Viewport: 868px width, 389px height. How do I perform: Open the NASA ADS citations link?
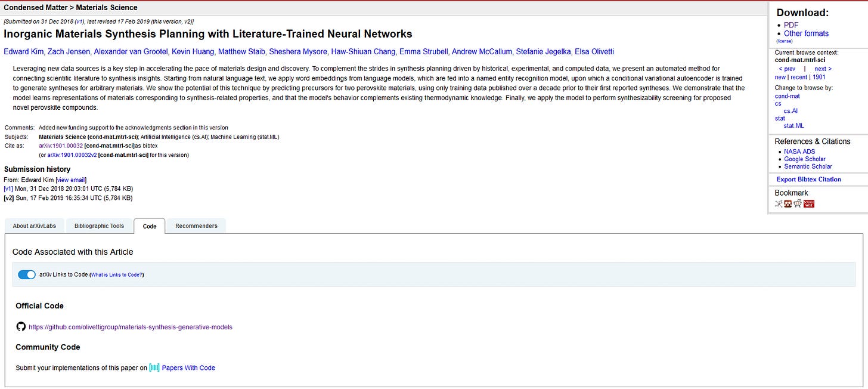(x=799, y=152)
